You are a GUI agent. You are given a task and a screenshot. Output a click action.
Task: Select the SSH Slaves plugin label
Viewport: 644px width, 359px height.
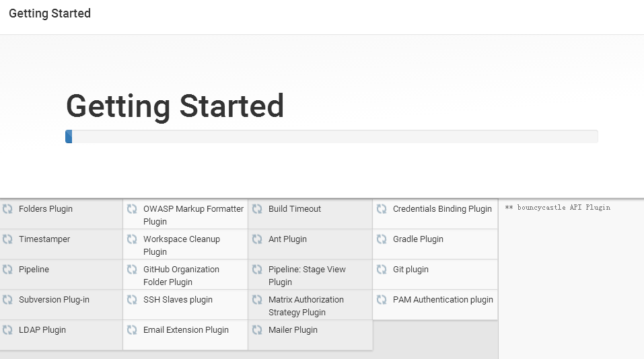(178, 300)
